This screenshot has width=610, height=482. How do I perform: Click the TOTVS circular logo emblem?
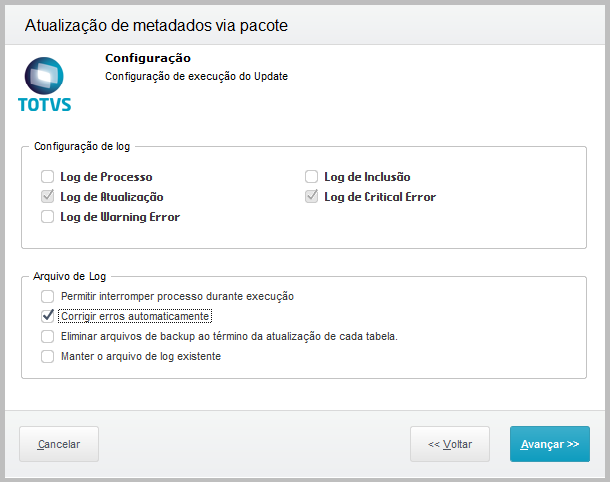[45, 75]
